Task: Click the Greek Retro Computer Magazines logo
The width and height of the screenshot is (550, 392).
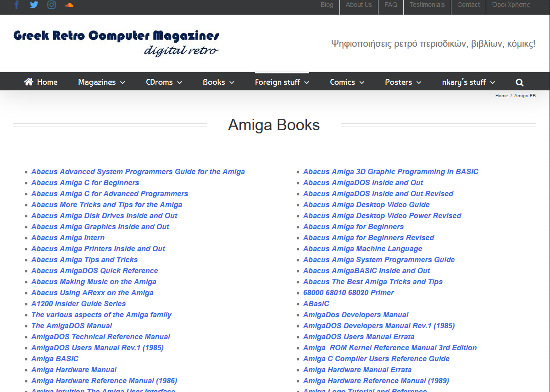Action: (x=117, y=42)
